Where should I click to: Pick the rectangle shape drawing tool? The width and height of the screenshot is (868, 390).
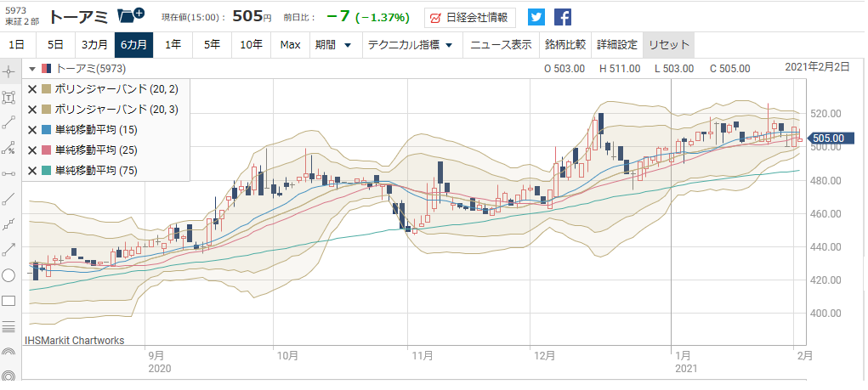pyautogui.click(x=9, y=300)
